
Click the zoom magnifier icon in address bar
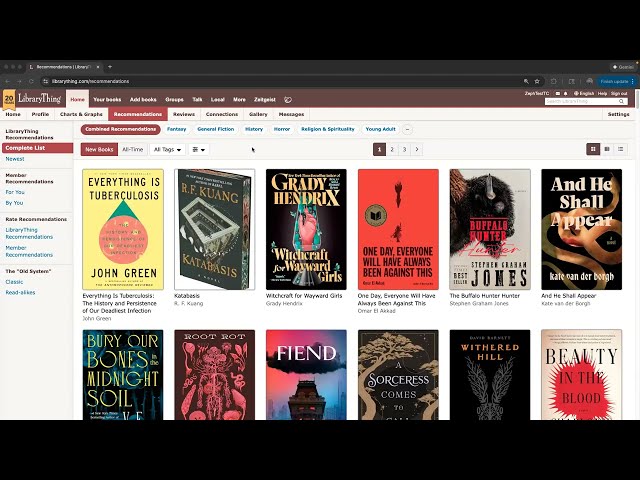[526, 82]
